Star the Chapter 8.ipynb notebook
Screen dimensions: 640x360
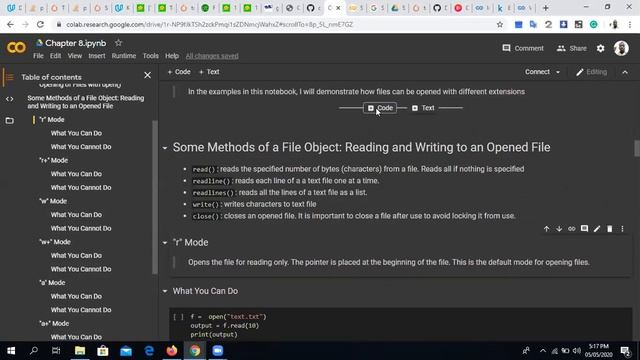(118, 43)
